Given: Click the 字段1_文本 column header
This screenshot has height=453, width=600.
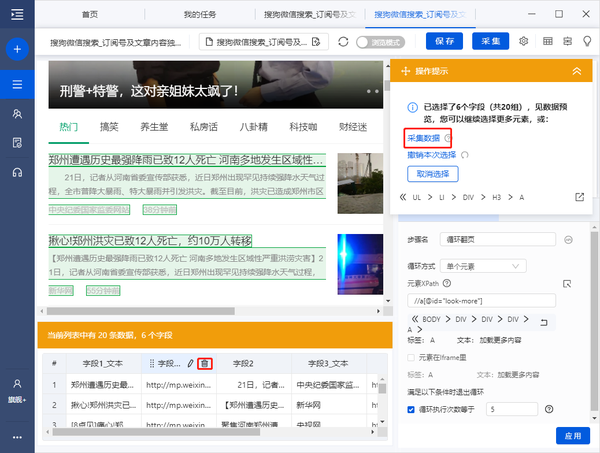Looking at the screenshot, I should pyautogui.click(x=103, y=363).
